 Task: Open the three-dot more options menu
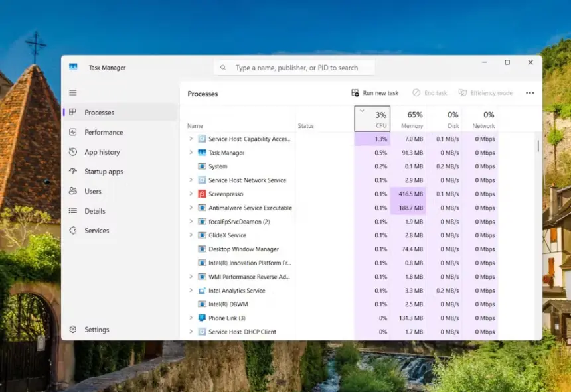pos(530,93)
